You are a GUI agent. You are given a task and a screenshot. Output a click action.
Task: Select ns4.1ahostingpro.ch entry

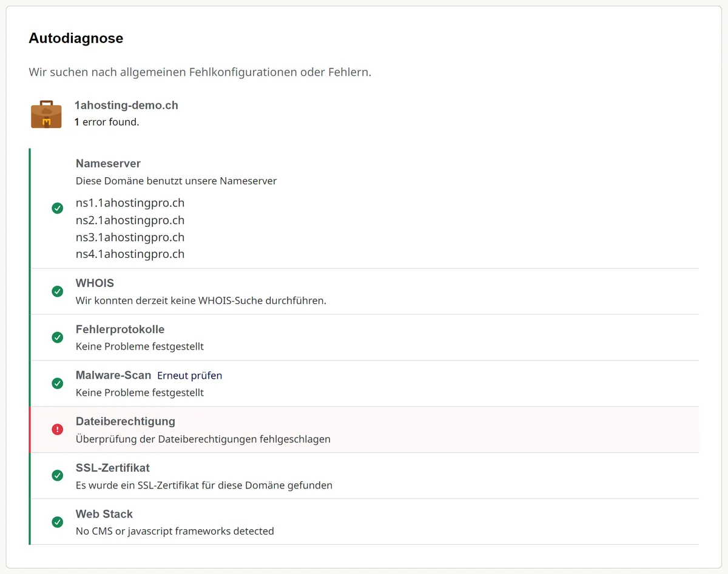130,254
